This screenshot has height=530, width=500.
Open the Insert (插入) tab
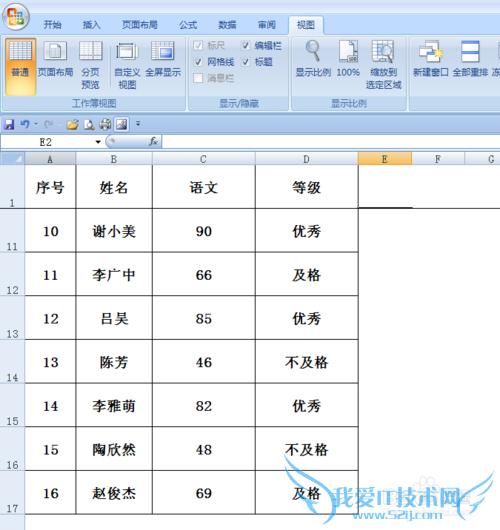pyautogui.click(x=92, y=25)
